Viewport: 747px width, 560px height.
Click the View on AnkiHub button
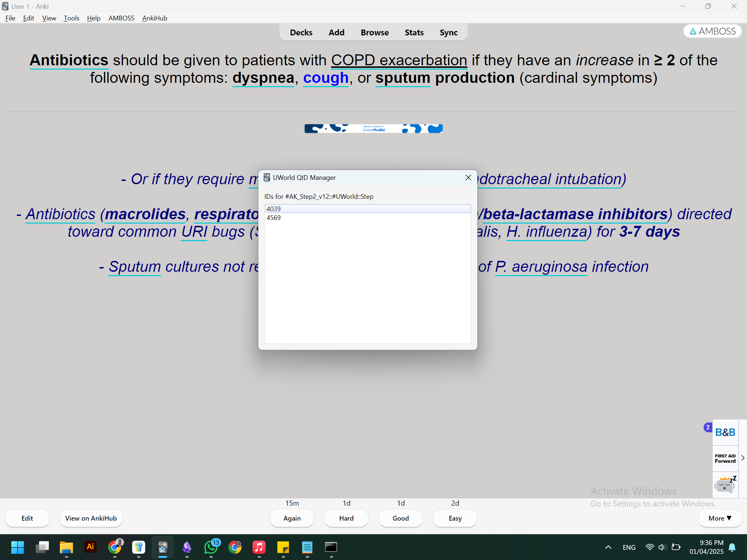91,518
